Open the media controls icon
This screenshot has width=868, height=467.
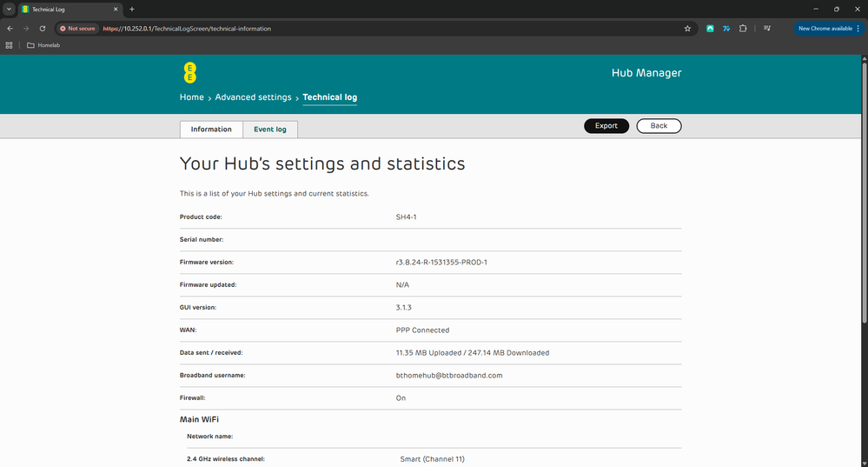pos(767,28)
